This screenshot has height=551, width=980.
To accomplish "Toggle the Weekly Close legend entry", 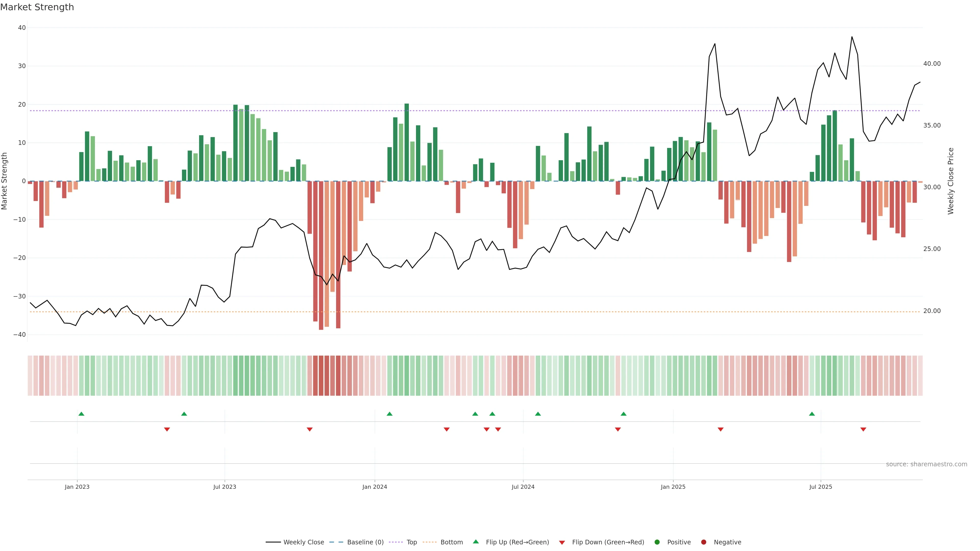I will (x=303, y=542).
